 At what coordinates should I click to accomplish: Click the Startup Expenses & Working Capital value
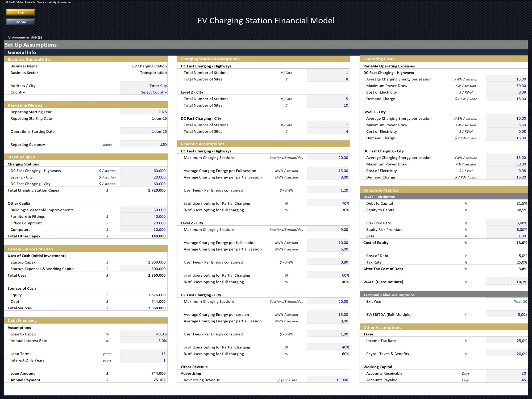144,269
